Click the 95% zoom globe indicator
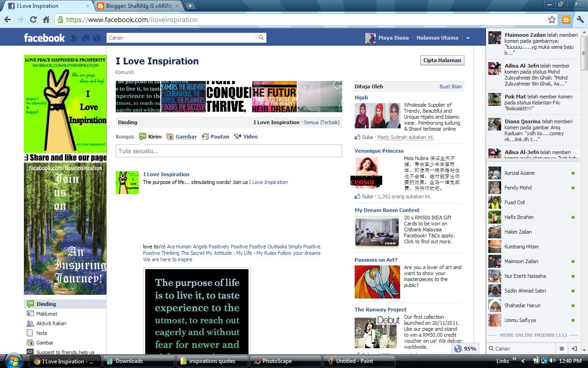The width and height of the screenshot is (588, 368). click(x=465, y=349)
